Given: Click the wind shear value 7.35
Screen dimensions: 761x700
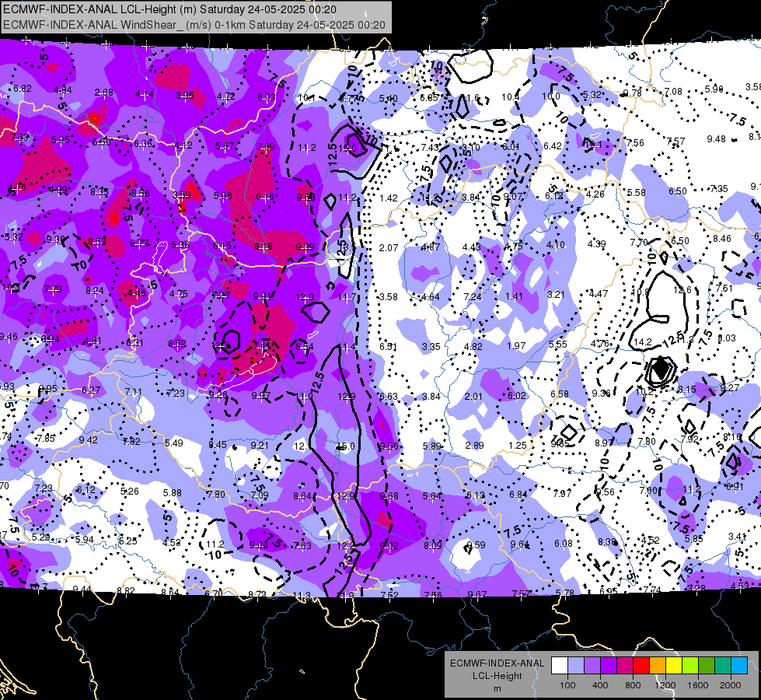Looking at the screenshot, I should tap(719, 188).
